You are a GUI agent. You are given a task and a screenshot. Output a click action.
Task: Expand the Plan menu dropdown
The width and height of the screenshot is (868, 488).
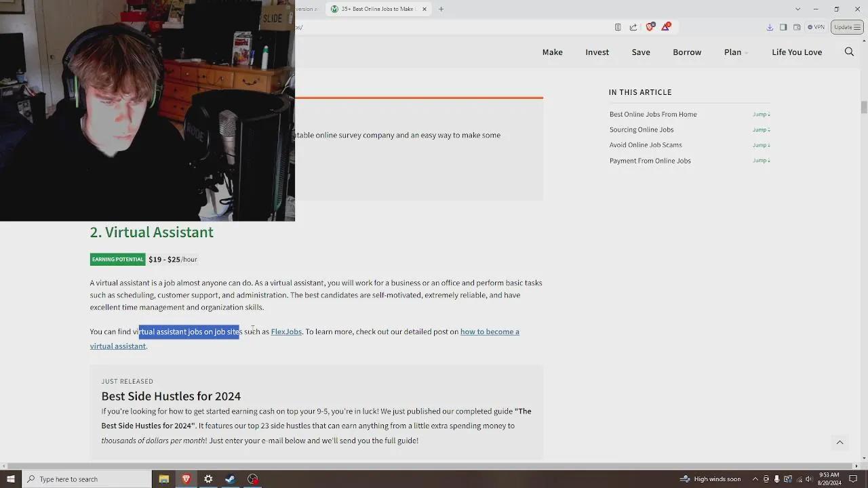point(736,52)
